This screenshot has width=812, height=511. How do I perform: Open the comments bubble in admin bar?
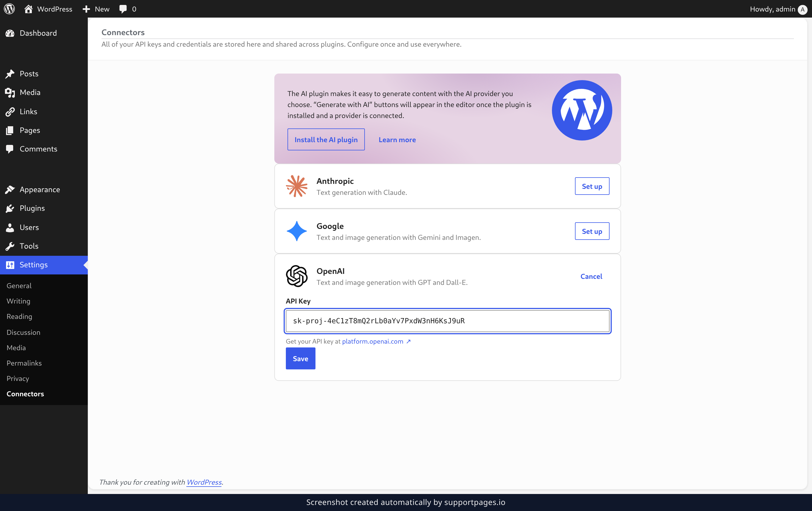123,9
